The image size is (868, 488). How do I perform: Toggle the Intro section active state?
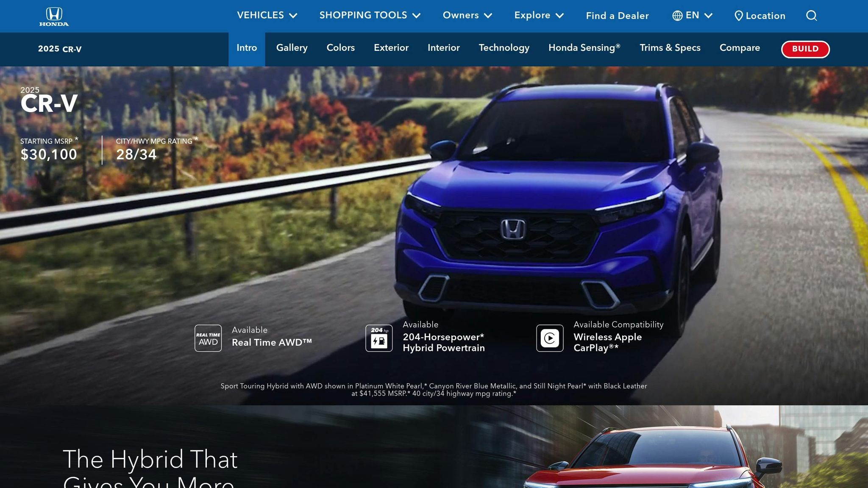[x=246, y=48]
